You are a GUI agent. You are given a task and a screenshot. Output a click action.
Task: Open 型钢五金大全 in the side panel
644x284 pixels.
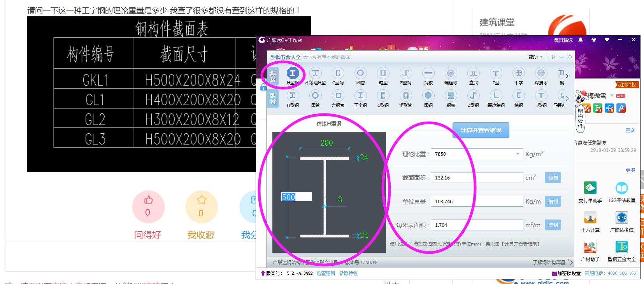621,247
